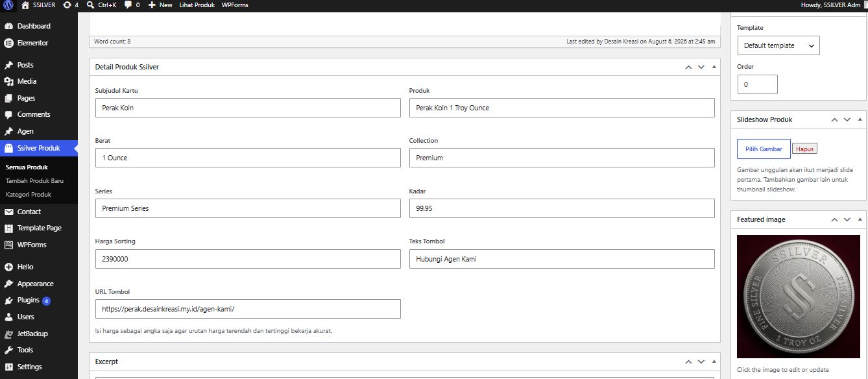Screen dimensions: 868x379
Task: Toggle the Excerpt panel collapse triangle
Action: tap(714, 361)
